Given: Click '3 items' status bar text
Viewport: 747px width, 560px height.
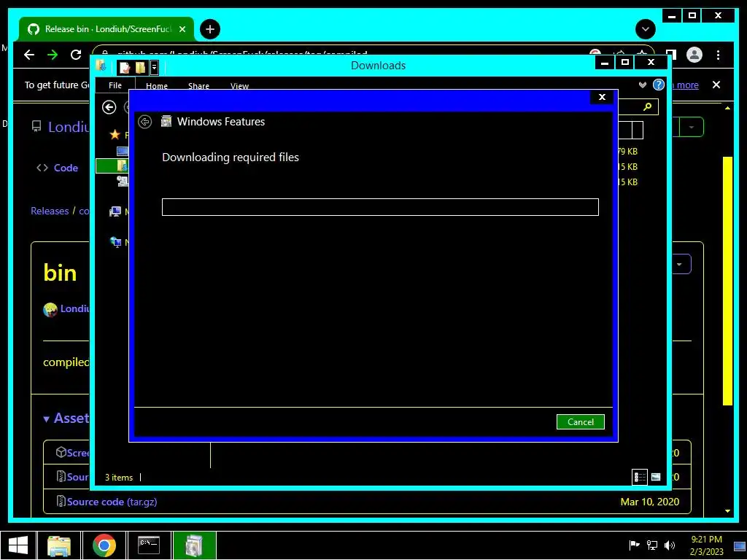Looking at the screenshot, I should click(x=119, y=477).
